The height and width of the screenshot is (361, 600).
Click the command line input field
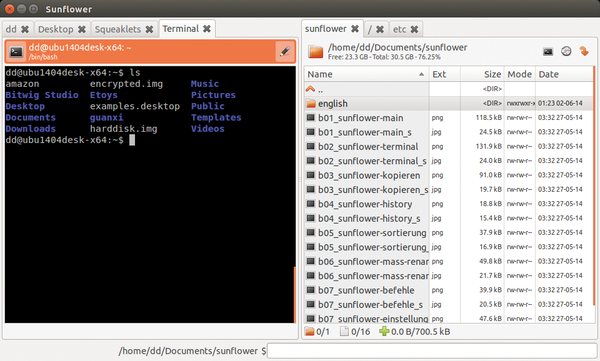click(x=432, y=351)
